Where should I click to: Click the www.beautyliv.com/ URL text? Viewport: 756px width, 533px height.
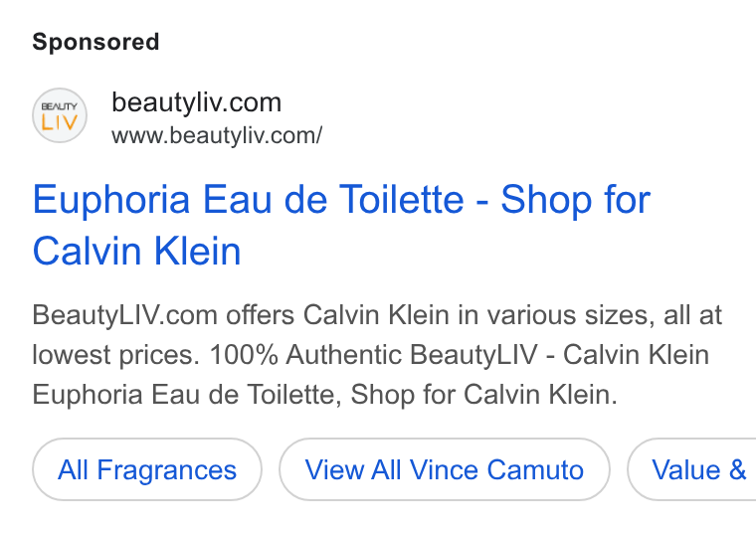[217, 135]
